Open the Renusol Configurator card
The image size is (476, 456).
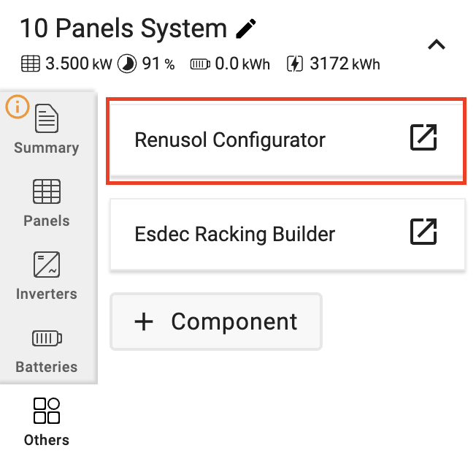(x=287, y=140)
